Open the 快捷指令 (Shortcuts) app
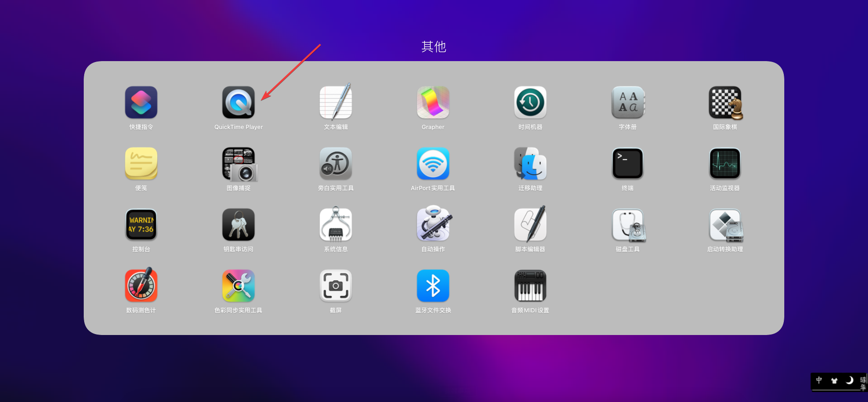 [141, 103]
